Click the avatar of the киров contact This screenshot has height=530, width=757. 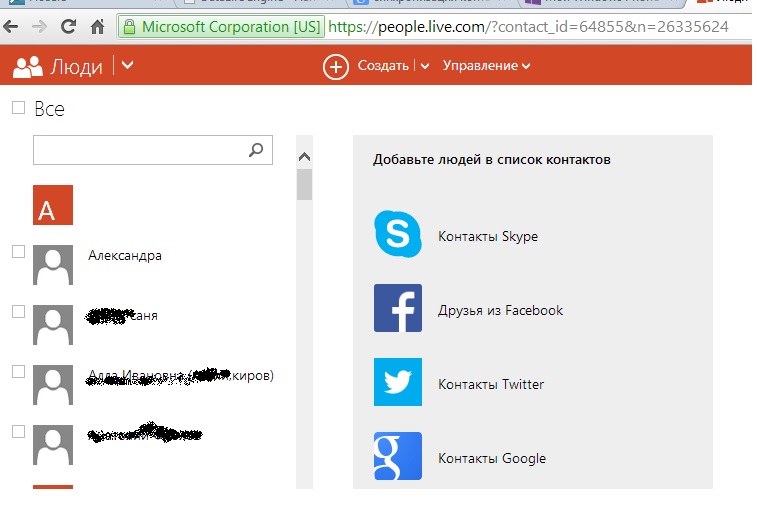[53, 385]
